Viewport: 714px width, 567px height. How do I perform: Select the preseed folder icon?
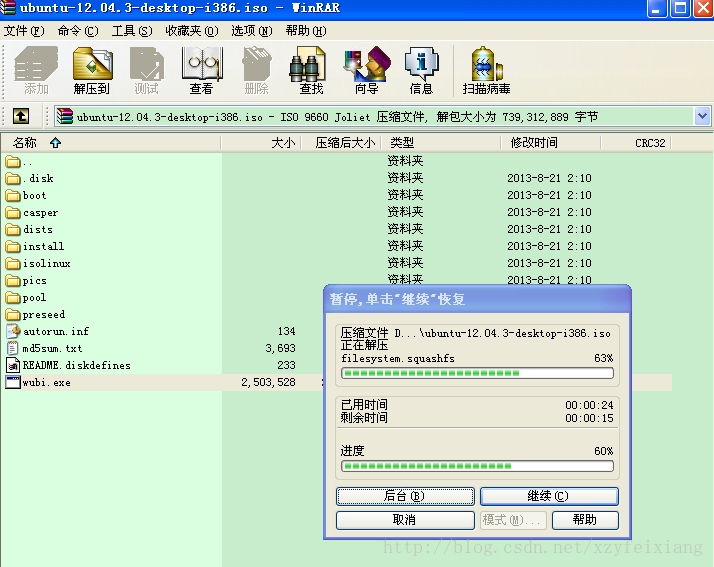[x=13, y=314]
